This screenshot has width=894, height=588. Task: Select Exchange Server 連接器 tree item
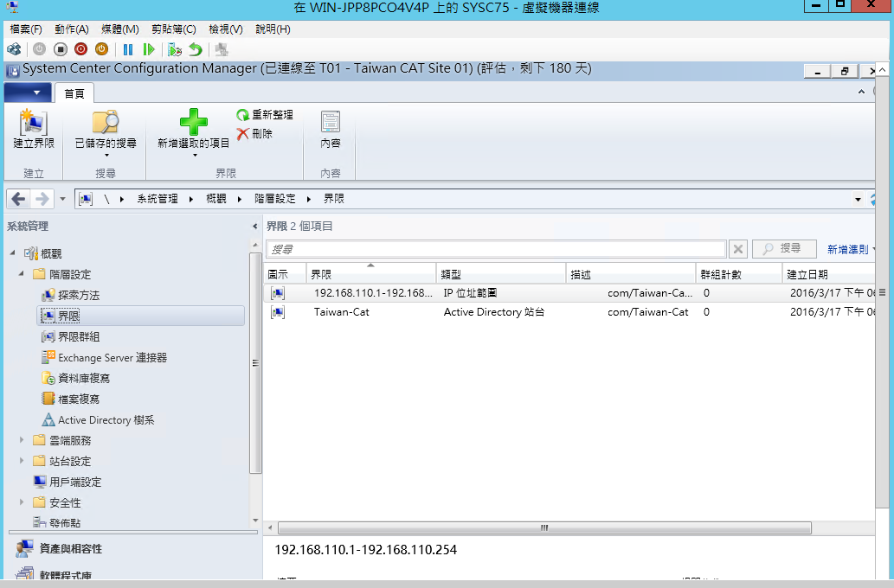[105, 358]
